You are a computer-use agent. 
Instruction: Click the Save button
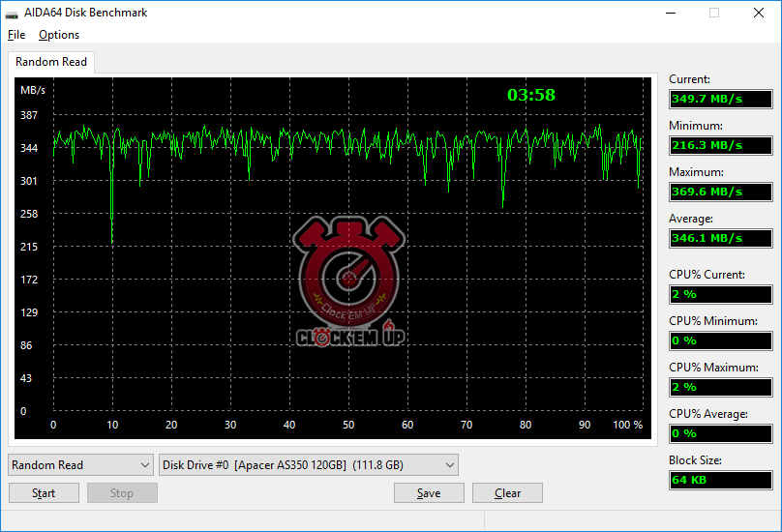429,493
